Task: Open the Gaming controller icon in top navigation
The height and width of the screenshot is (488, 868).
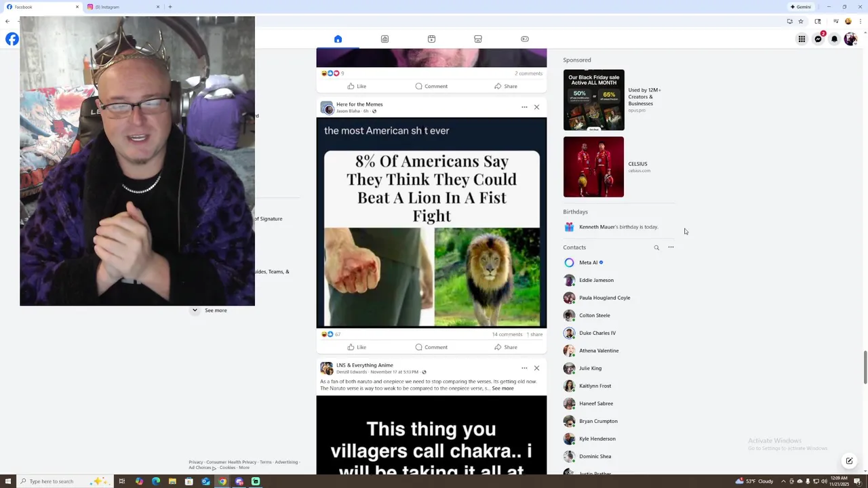Action: [x=525, y=39]
